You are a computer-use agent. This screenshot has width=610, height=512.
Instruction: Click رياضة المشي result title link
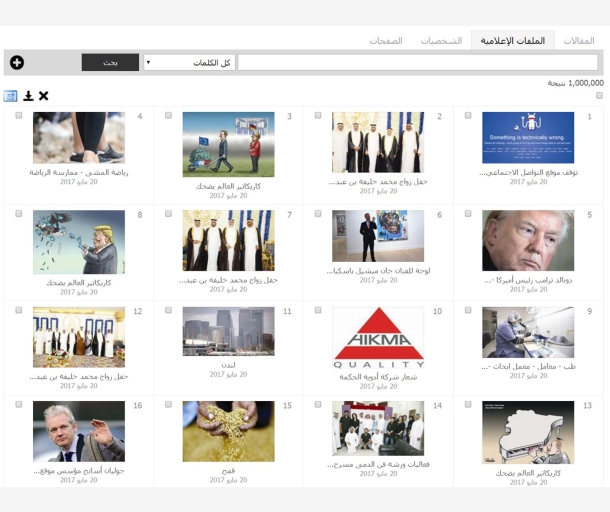coord(79,172)
